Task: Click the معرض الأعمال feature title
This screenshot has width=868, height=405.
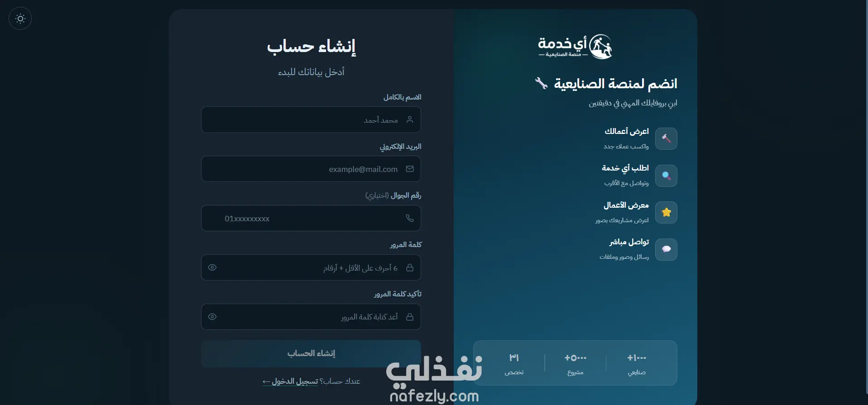Action: coord(626,205)
